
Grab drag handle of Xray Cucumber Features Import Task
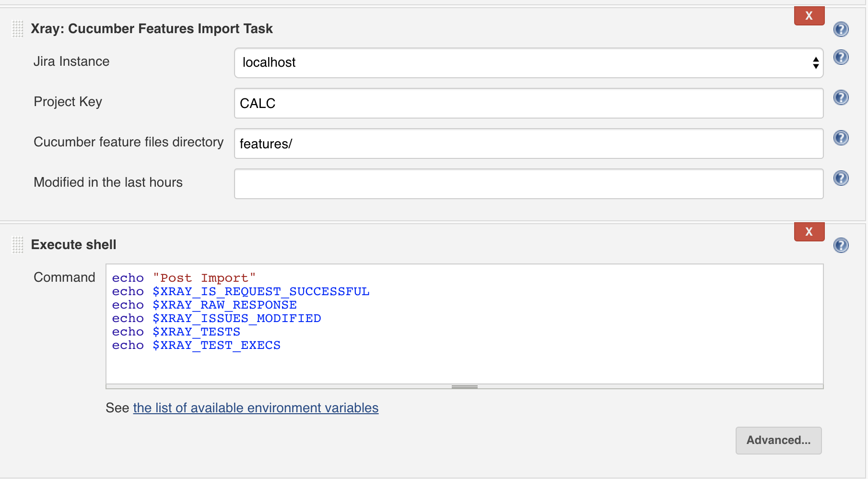18,29
